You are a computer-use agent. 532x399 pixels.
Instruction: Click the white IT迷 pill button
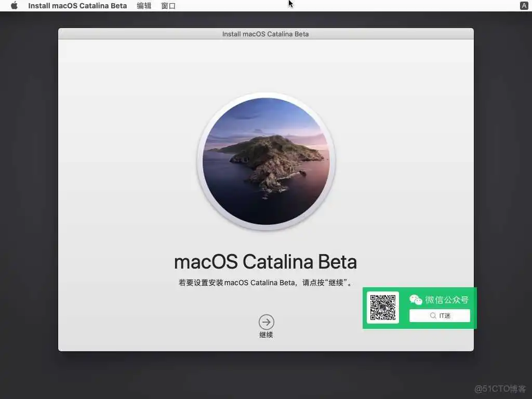pyautogui.click(x=440, y=315)
